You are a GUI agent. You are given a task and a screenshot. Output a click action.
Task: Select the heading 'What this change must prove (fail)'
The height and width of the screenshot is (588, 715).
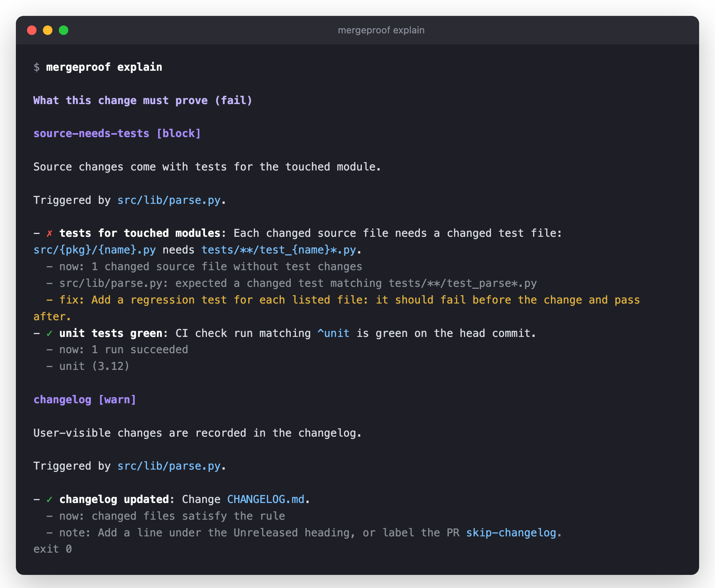pyautogui.click(x=143, y=101)
